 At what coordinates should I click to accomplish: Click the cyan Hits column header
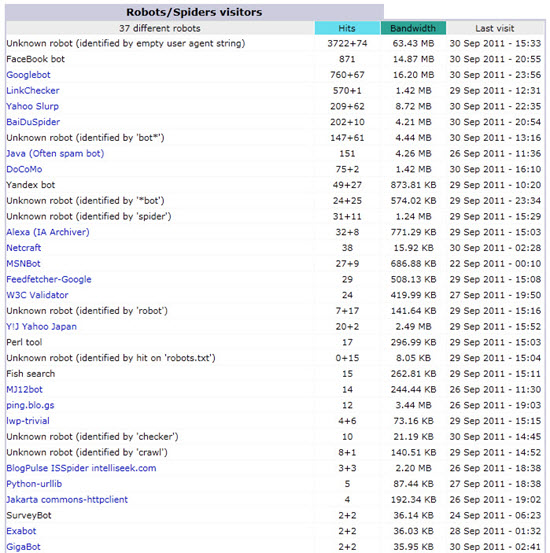[x=347, y=28]
